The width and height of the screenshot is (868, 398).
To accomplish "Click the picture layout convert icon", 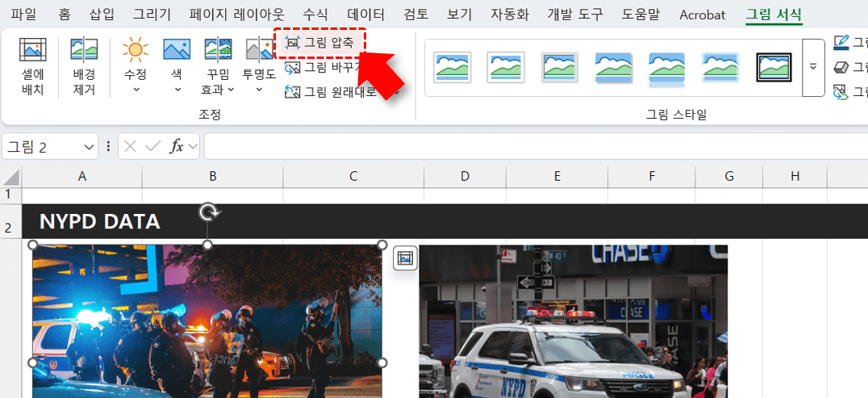I will (841, 92).
